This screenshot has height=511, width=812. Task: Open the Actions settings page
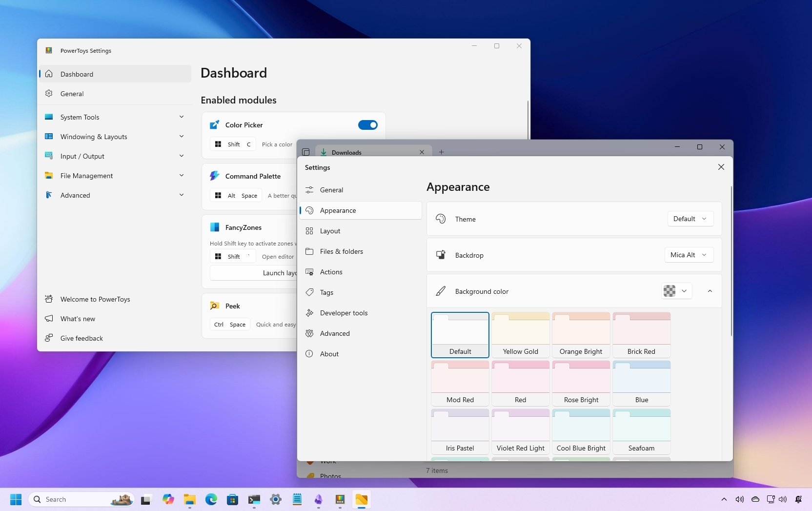coord(331,272)
